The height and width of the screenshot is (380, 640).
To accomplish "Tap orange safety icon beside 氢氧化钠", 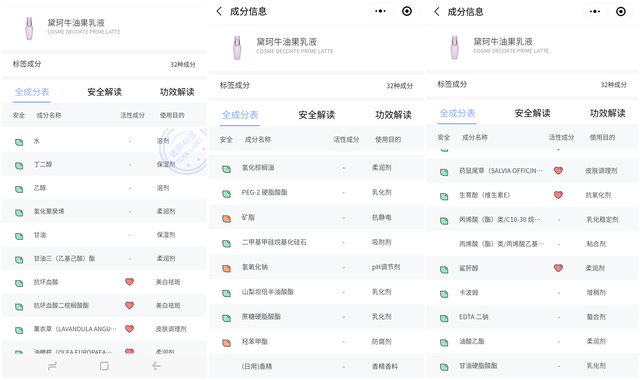I will 227,268.
